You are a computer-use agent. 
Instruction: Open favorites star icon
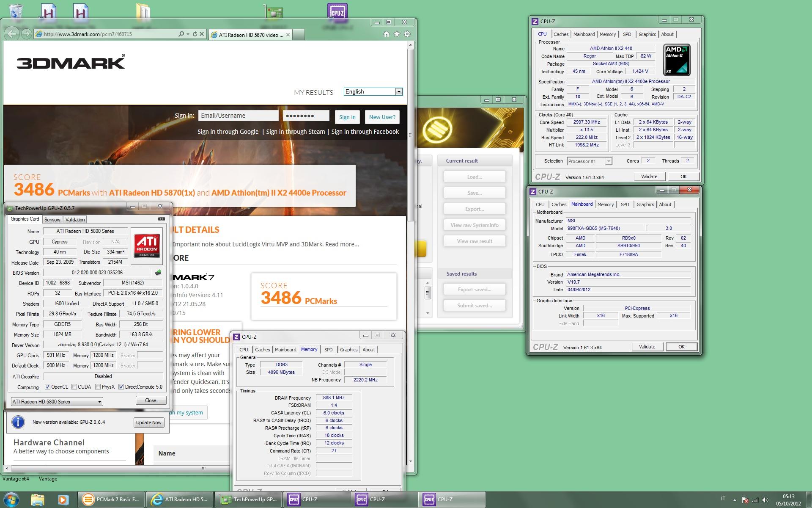click(x=397, y=34)
